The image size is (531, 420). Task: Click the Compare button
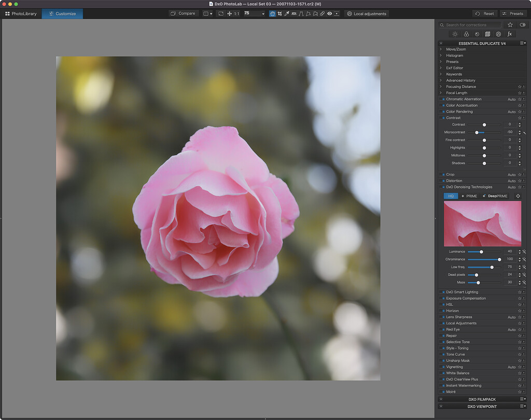click(x=183, y=13)
